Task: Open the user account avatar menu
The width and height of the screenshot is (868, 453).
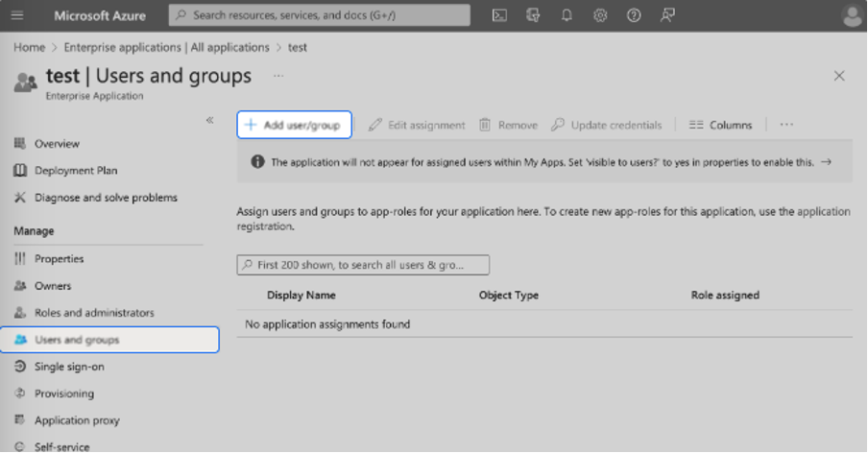Action: coord(851,16)
